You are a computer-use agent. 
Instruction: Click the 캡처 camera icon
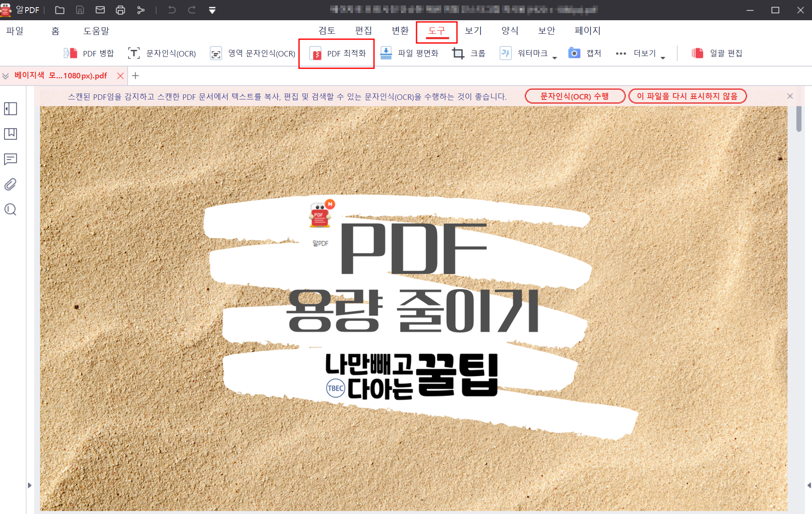(574, 53)
